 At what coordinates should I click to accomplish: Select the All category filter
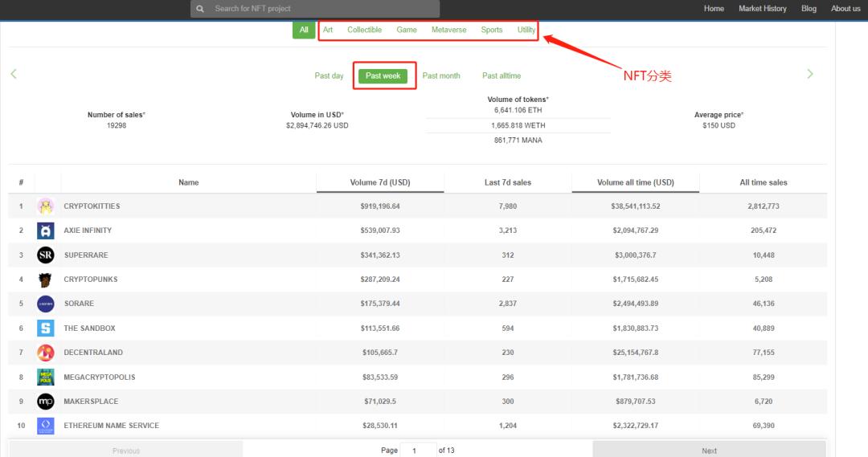pos(304,30)
